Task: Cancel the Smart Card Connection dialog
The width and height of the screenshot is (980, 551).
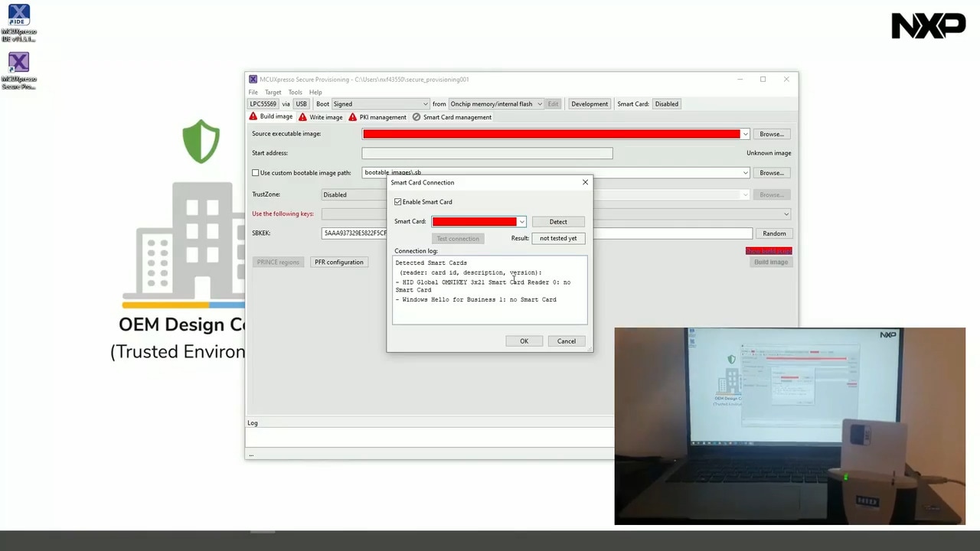Action: tap(567, 341)
